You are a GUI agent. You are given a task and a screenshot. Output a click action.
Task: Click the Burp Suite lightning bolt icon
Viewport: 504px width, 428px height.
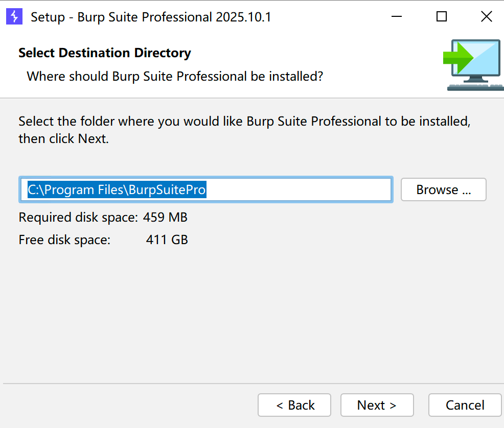(14, 17)
